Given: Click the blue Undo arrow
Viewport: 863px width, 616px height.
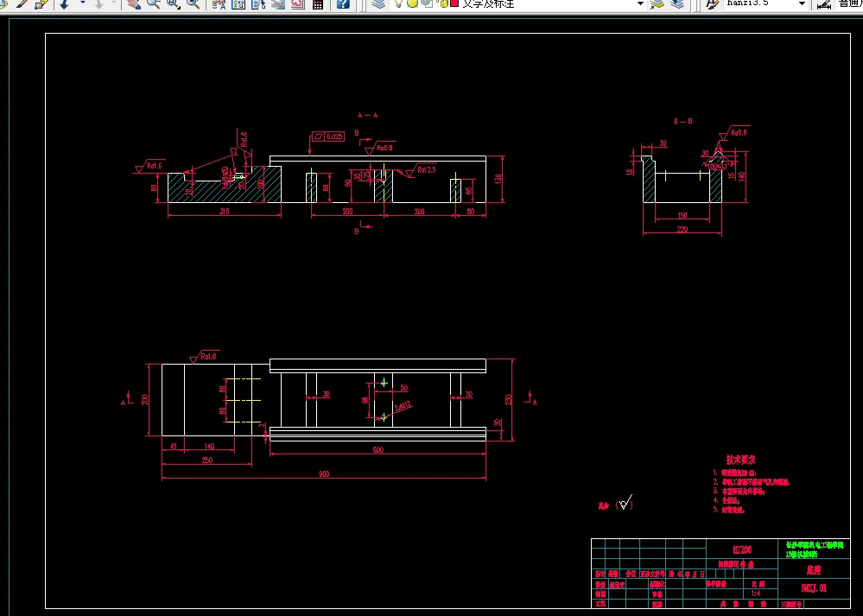Looking at the screenshot, I should coord(65,3).
